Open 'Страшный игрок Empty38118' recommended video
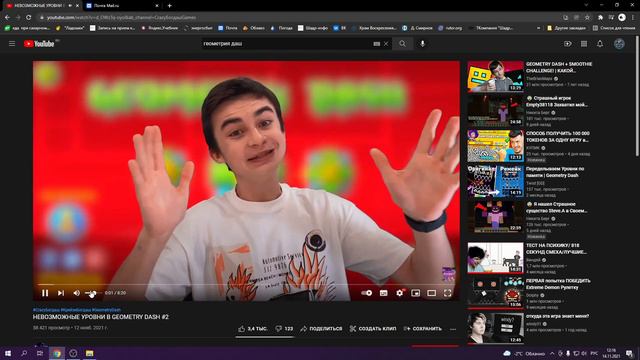This screenshot has height=360, width=640. coord(495,111)
